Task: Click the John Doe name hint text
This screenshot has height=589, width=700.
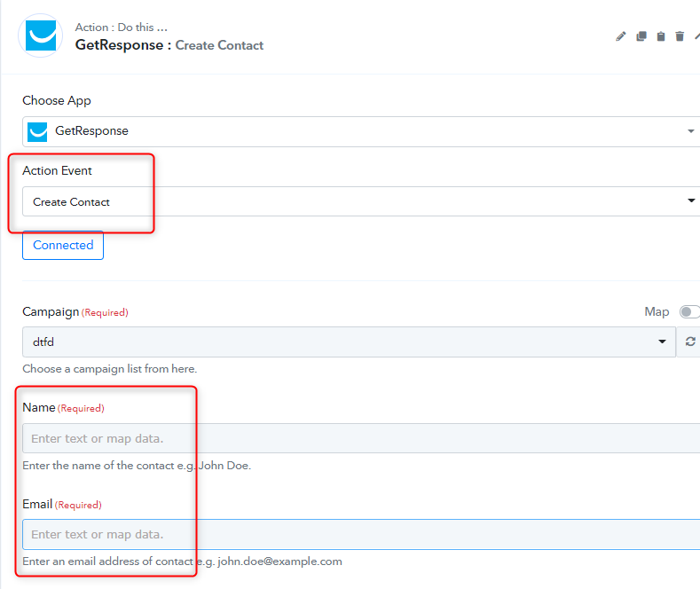Action: (137, 466)
